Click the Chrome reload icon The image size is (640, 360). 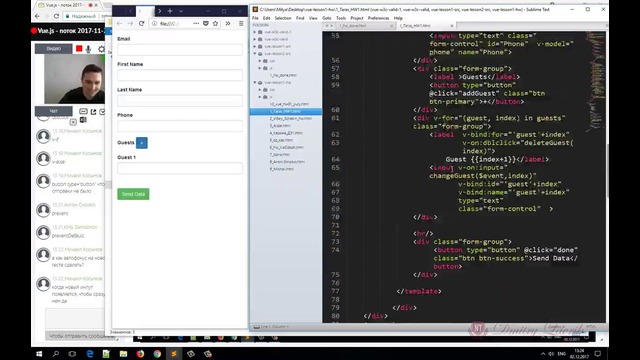point(56,16)
